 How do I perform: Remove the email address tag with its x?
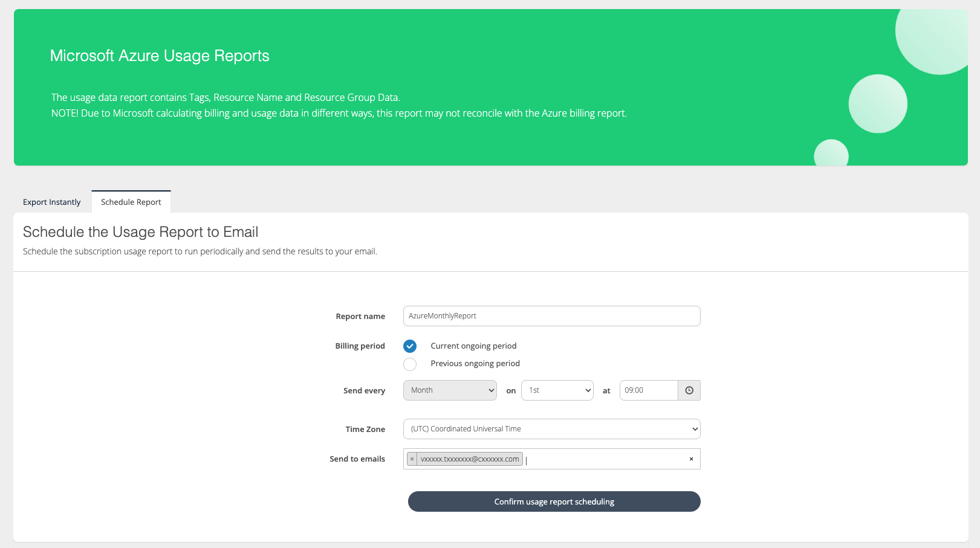coord(412,459)
